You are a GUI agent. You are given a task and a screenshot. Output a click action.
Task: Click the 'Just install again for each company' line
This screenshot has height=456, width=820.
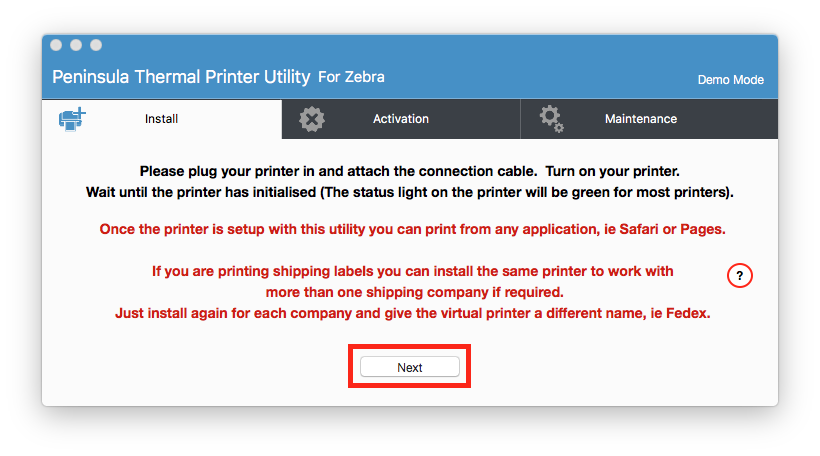point(413,313)
